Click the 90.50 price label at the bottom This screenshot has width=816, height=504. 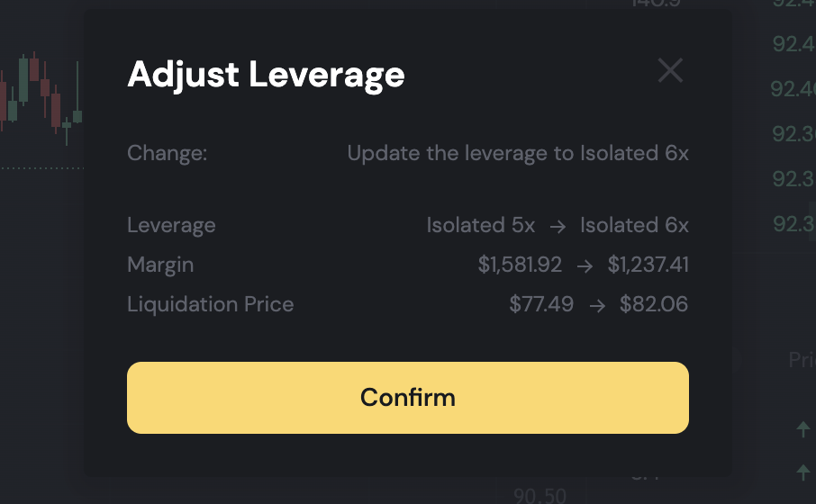point(540,495)
